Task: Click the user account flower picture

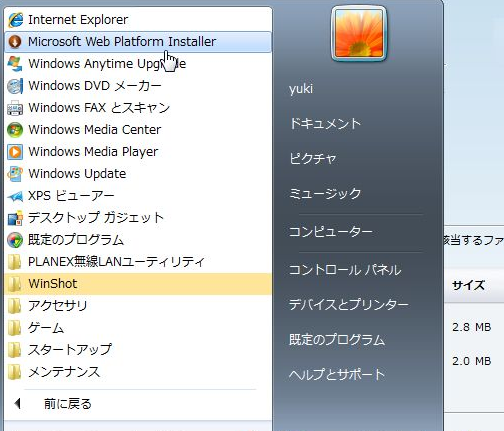Action: click(359, 33)
